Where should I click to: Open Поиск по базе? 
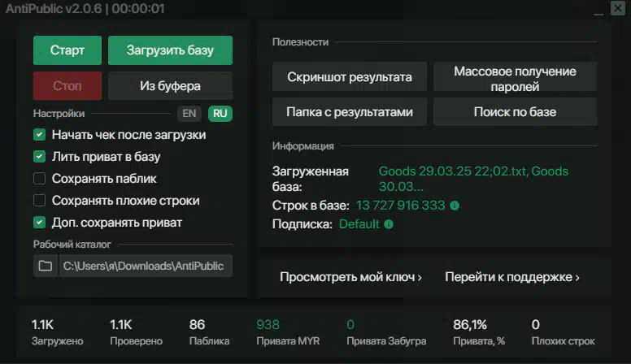515,112
